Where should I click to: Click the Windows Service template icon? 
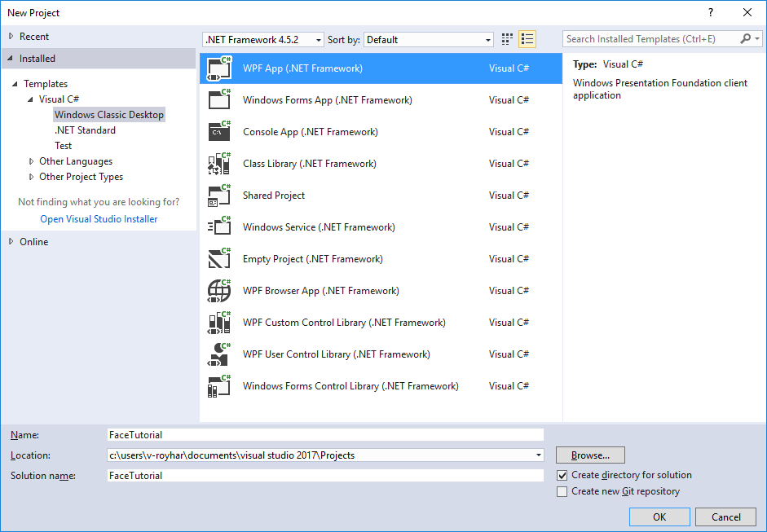click(x=219, y=226)
